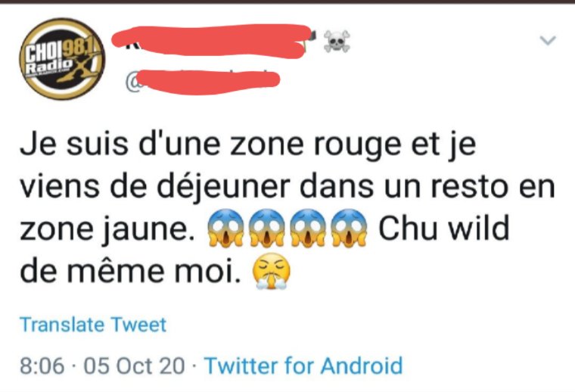
Task: Open the red-redacted display name profile link
Action: tap(211, 41)
